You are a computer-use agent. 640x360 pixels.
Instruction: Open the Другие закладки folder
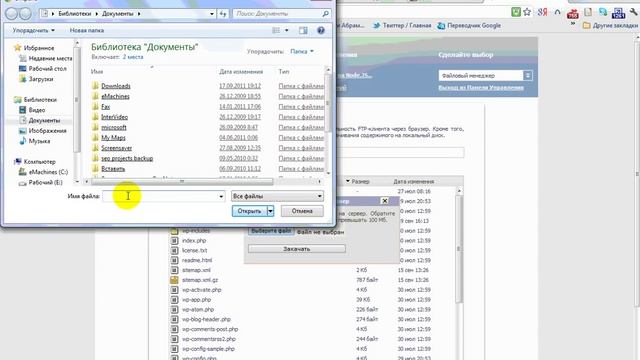[611, 25]
